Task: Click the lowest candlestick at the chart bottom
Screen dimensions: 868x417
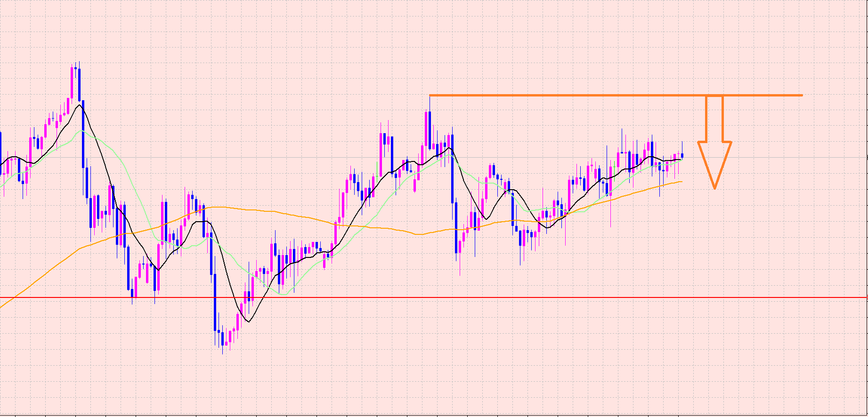Action: point(222,339)
